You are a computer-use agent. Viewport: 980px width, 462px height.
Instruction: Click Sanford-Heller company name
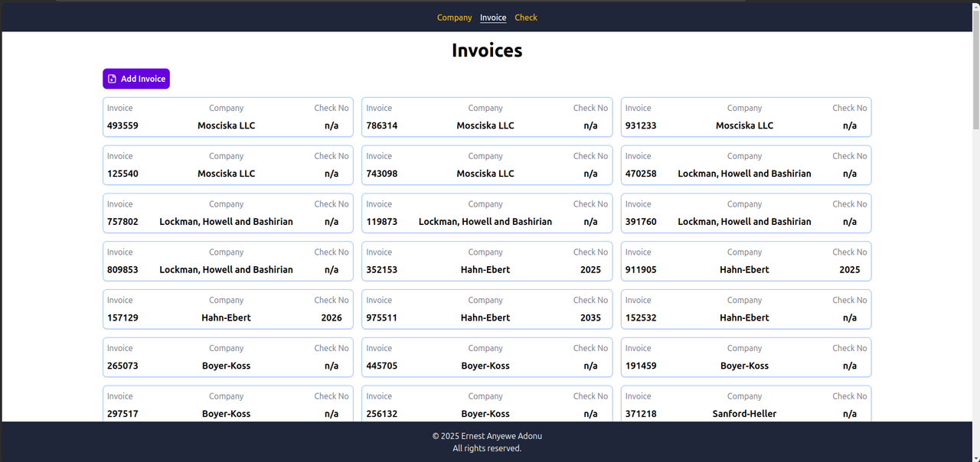(x=744, y=414)
